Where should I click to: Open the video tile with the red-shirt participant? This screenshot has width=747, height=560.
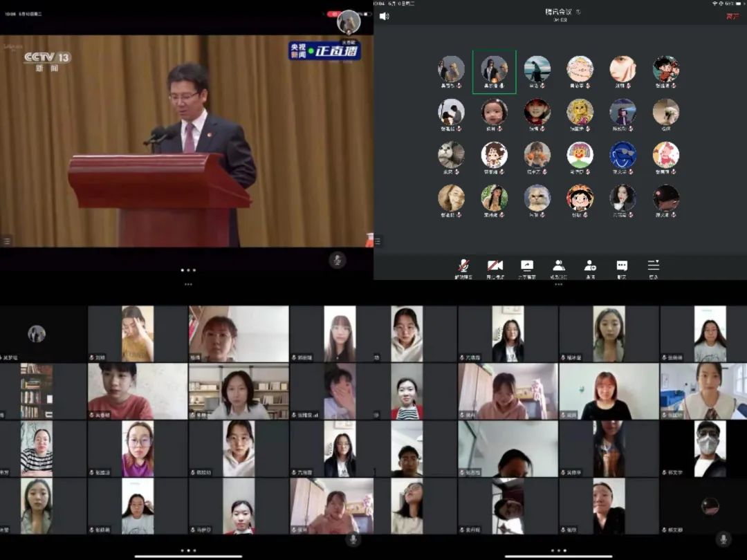pyautogui.click(x=138, y=391)
